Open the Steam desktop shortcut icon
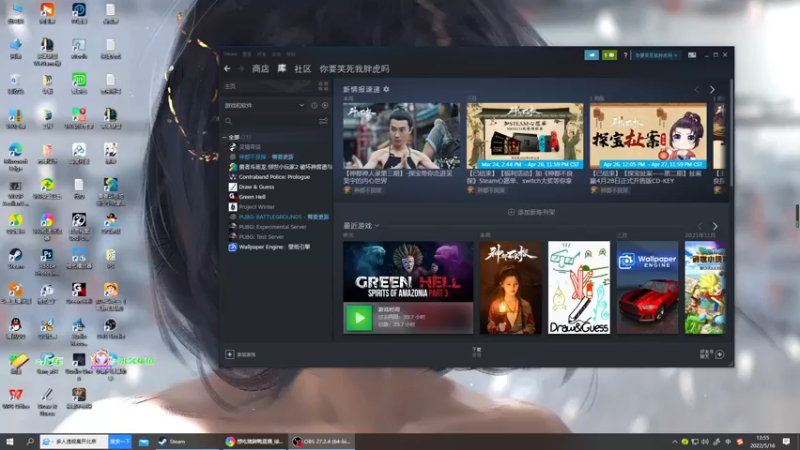Viewport: 800px width, 450px height. coord(15,258)
